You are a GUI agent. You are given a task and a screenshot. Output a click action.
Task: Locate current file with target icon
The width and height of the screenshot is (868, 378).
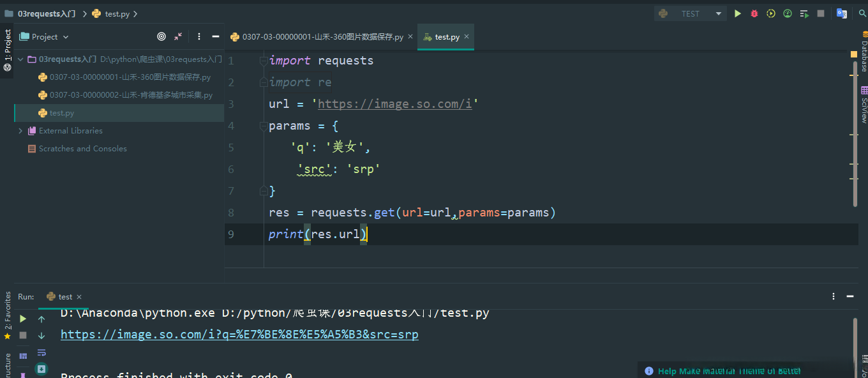click(161, 37)
